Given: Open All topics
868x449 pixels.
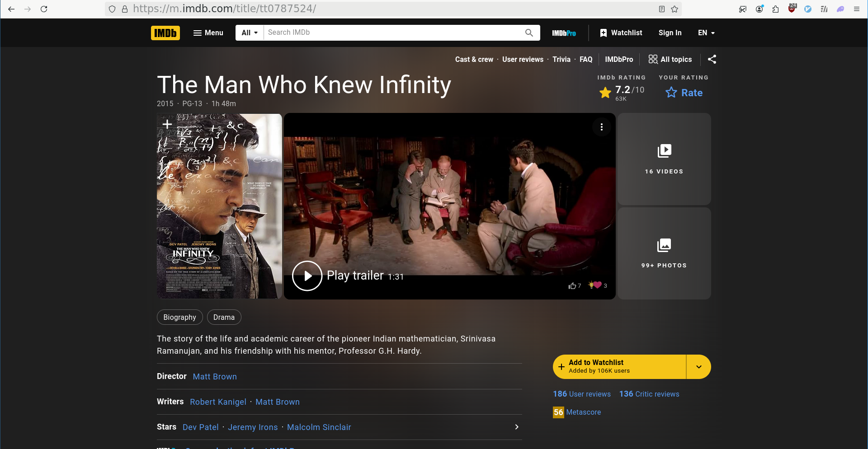Looking at the screenshot, I should point(670,60).
